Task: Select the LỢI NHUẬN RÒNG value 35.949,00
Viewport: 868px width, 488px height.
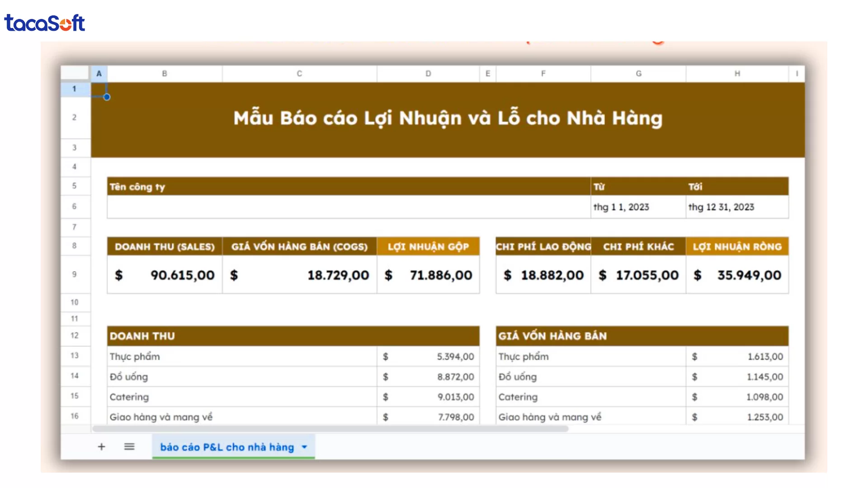Action: (x=737, y=275)
